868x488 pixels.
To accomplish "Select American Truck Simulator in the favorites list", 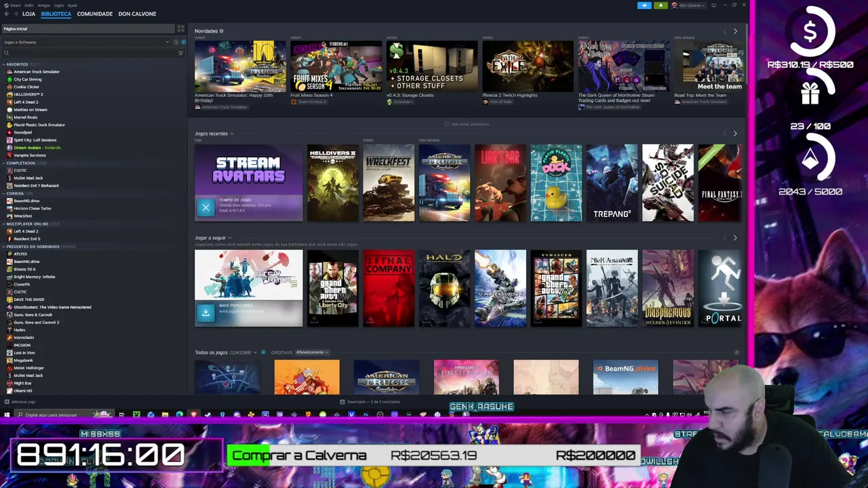I will (37, 72).
